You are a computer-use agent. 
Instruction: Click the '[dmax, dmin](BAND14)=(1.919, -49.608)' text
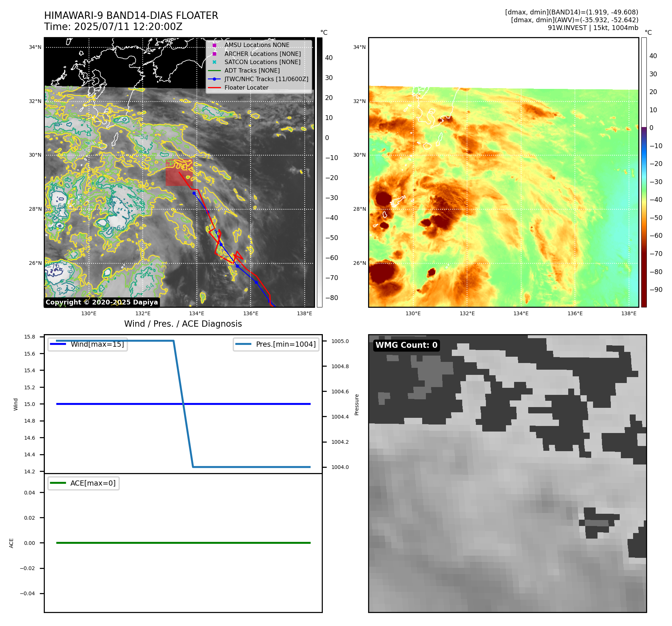[x=572, y=12]
